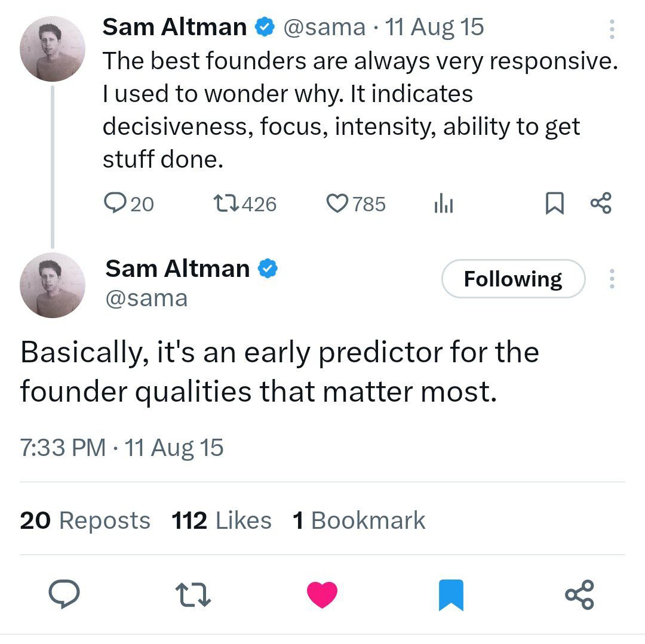View the 20 Reposts list

85,520
